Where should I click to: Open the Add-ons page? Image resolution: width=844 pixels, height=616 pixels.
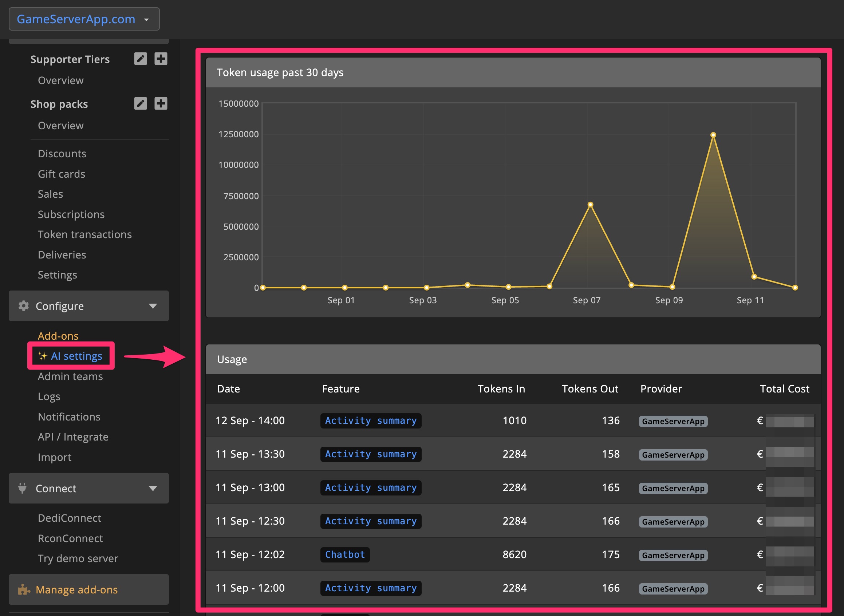[58, 336]
